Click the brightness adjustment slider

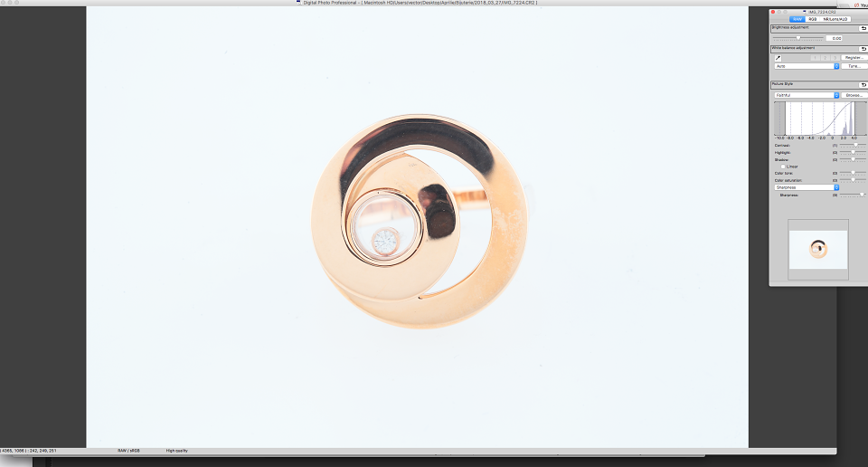(x=797, y=38)
